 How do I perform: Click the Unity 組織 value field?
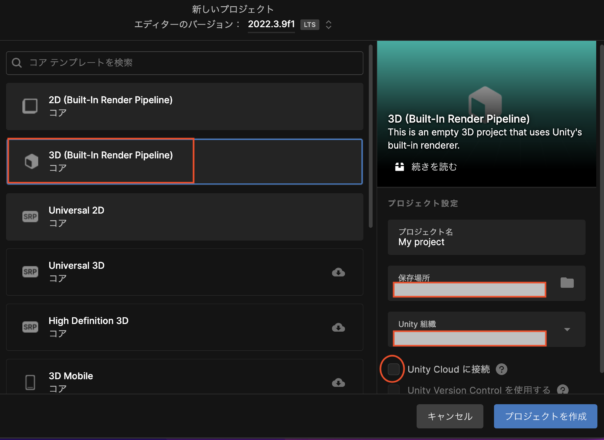click(469, 338)
